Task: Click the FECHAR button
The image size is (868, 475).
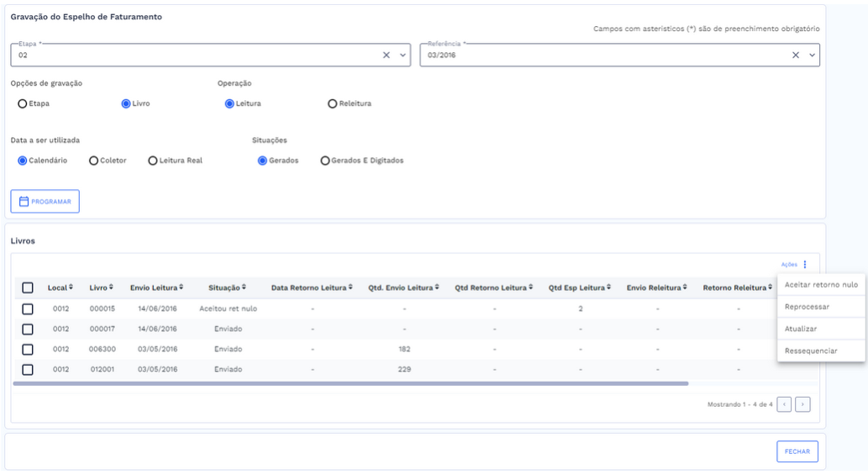Action: click(797, 451)
